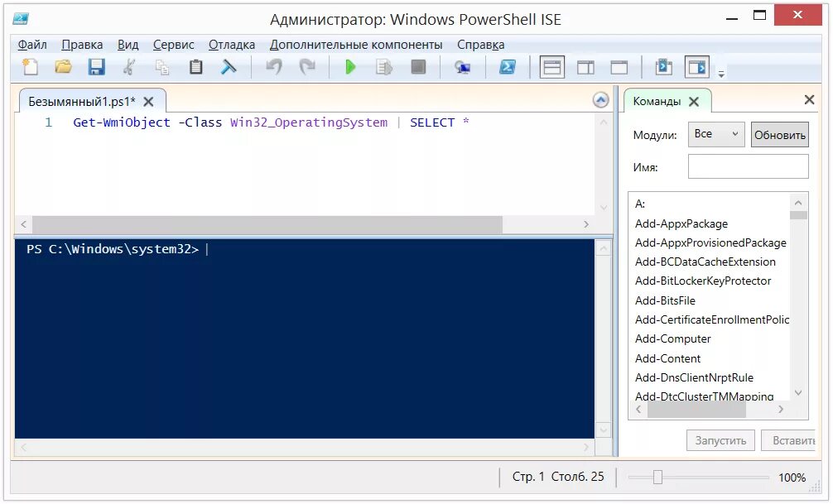Show the Commands window icon
This screenshot has height=504, width=833.
coord(663,67)
